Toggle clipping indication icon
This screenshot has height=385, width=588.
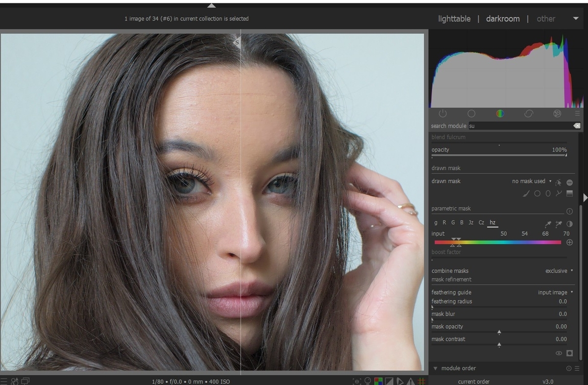tap(389, 381)
